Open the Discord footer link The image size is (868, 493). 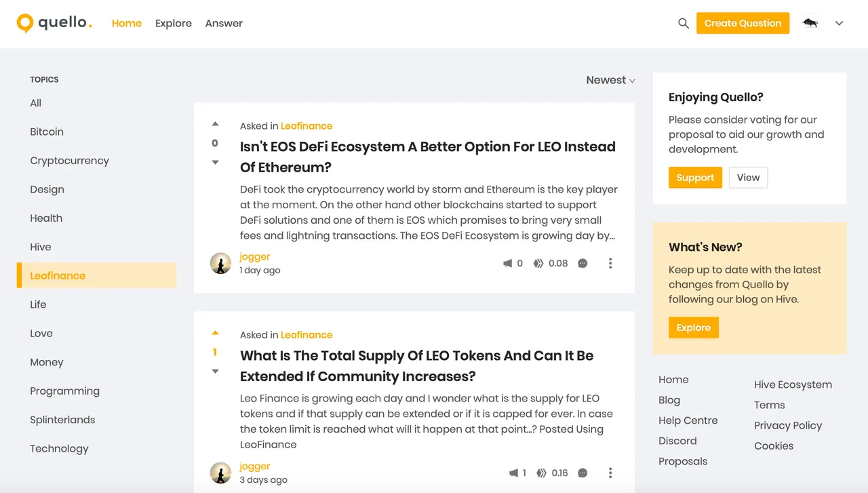[677, 441]
